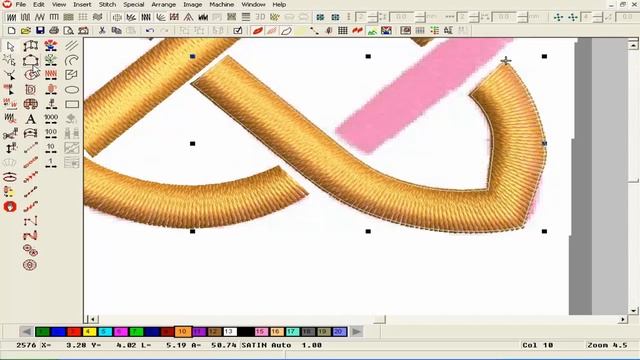Click the 3D toolbar icon

pos(260,17)
